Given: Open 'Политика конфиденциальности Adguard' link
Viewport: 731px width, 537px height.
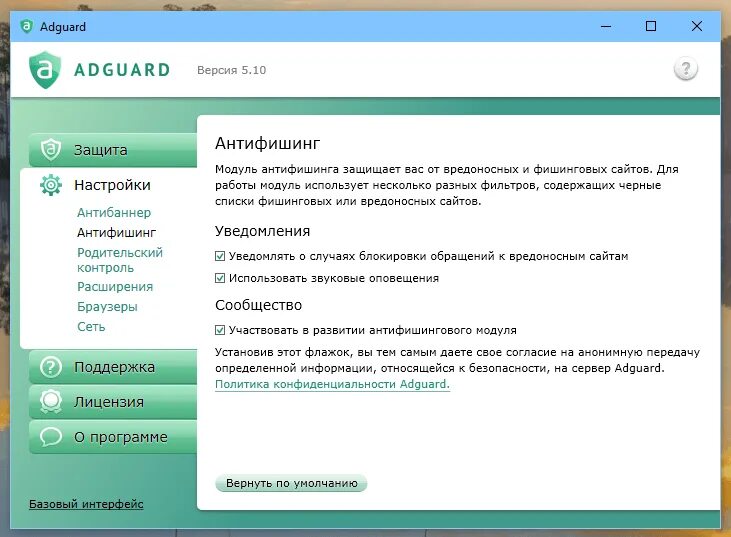Looking at the screenshot, I should (x=332, y=384).
